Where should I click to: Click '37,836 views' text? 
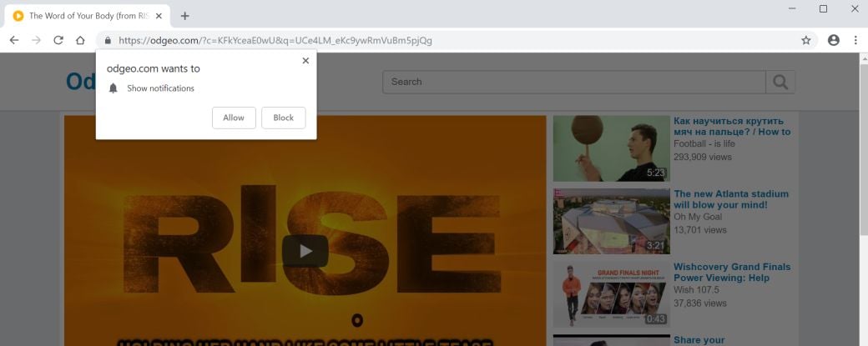click(x=699, y=303)
